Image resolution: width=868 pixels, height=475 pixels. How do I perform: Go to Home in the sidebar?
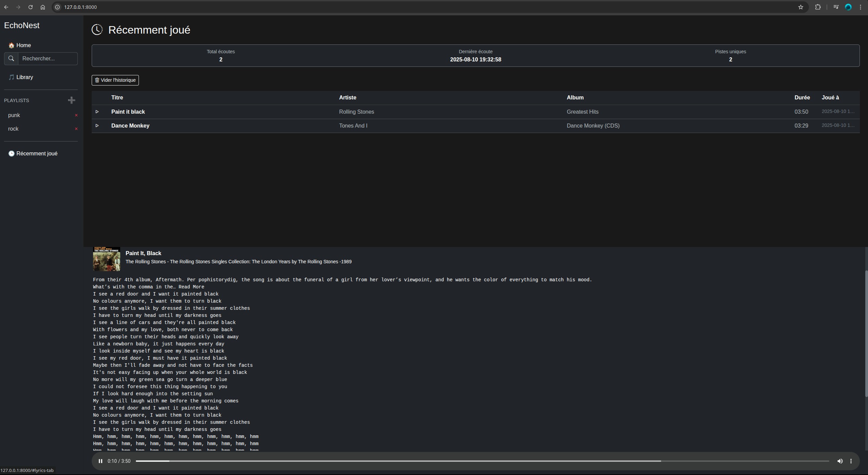tap(20, 45)
